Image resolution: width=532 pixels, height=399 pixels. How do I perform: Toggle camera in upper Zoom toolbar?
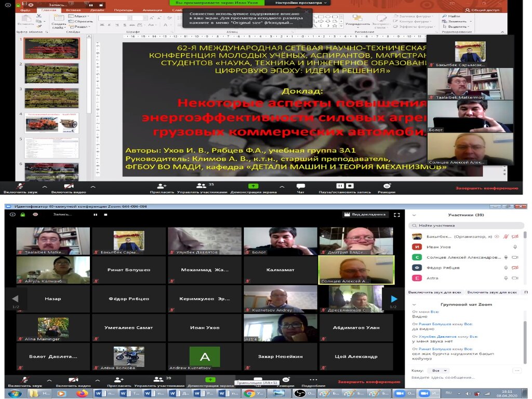point(69,188)
